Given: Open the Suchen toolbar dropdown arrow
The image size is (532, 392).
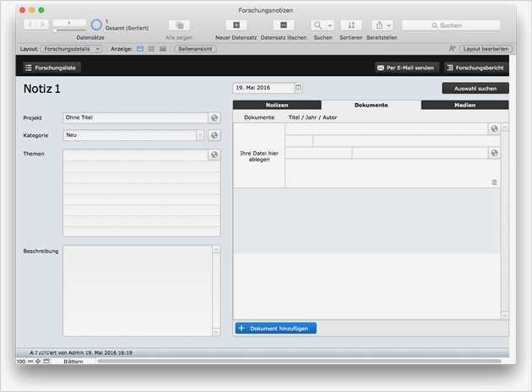Looking at the screenshot, I should pos(329,25).
